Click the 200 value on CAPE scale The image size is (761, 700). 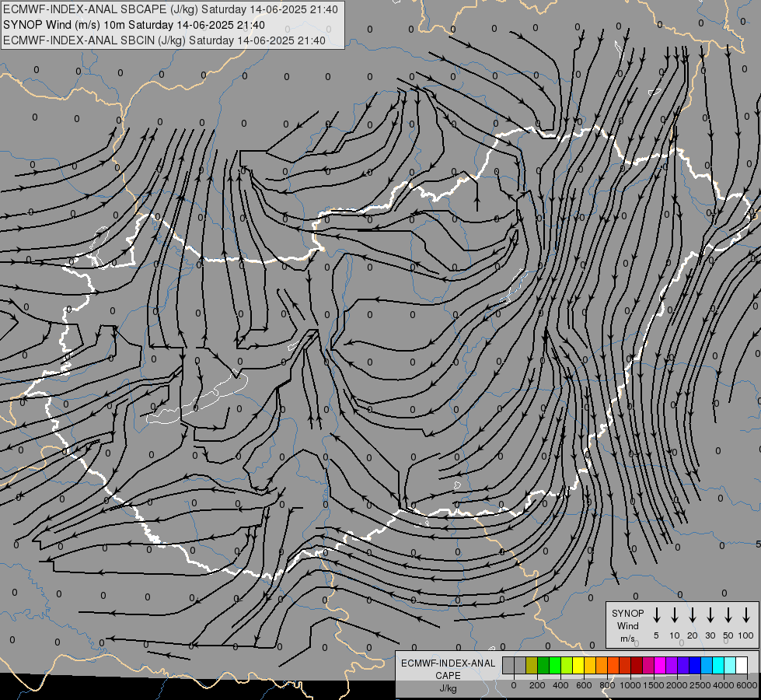pos(537,685)
